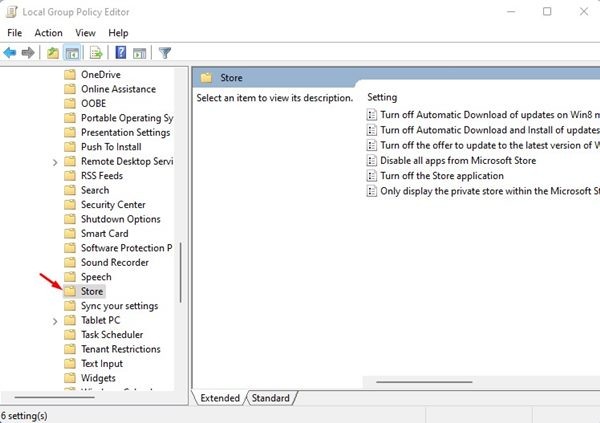This screenshot has height=423, width=600.
Task: Select the Store tree item
Action: point(92,291)
